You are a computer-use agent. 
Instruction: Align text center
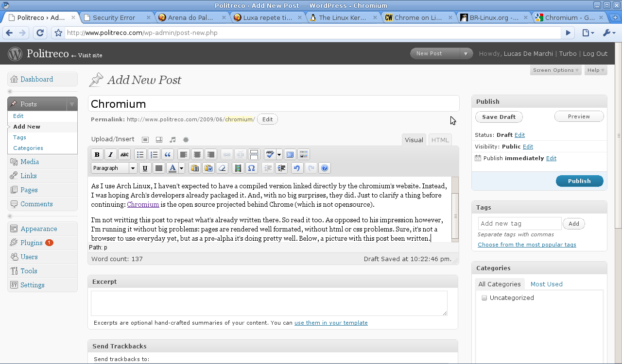point(197,154)
